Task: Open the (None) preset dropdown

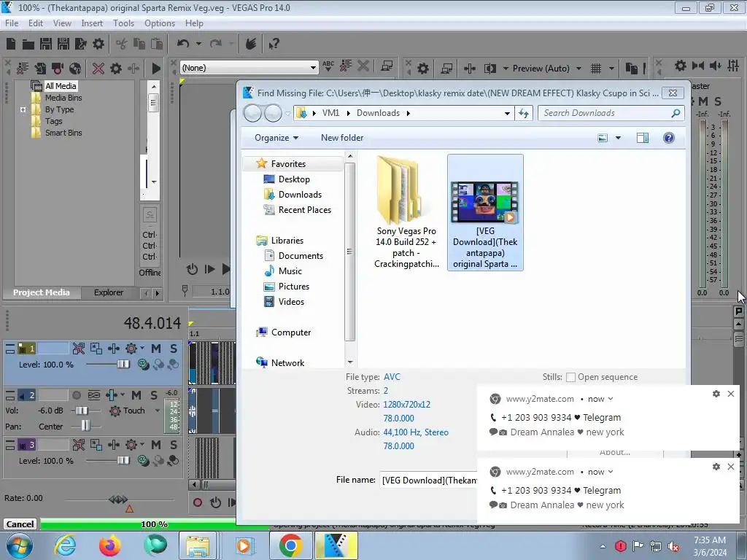Action: 313,68
